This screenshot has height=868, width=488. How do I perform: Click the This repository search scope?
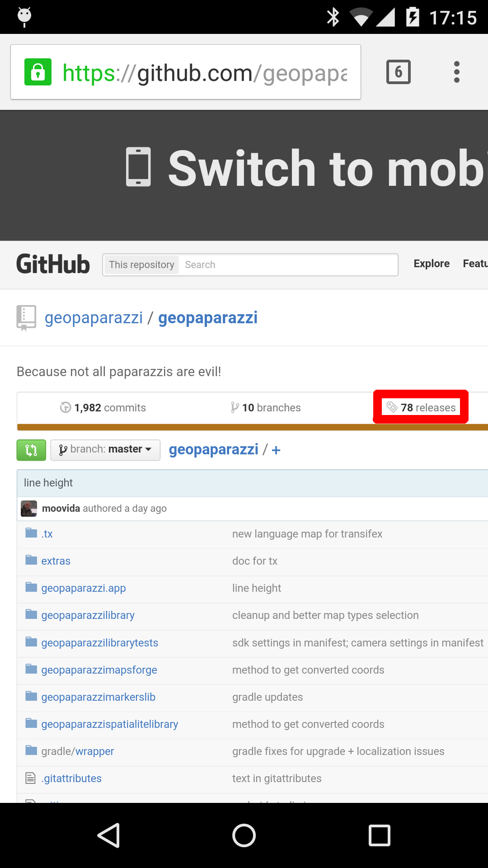click(141, 264)
